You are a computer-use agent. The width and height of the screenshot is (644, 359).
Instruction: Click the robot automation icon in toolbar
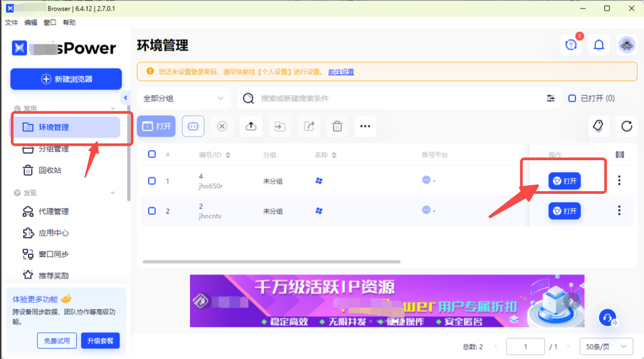click(193, 127)
